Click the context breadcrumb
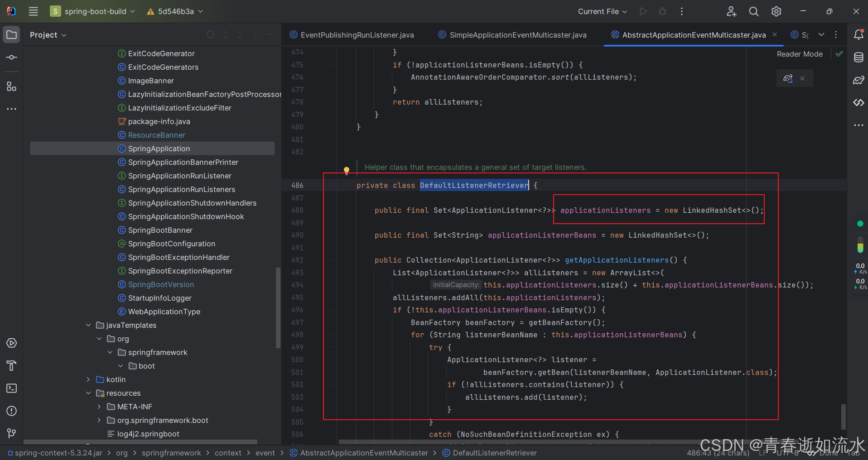 click(x=228, y=453)
